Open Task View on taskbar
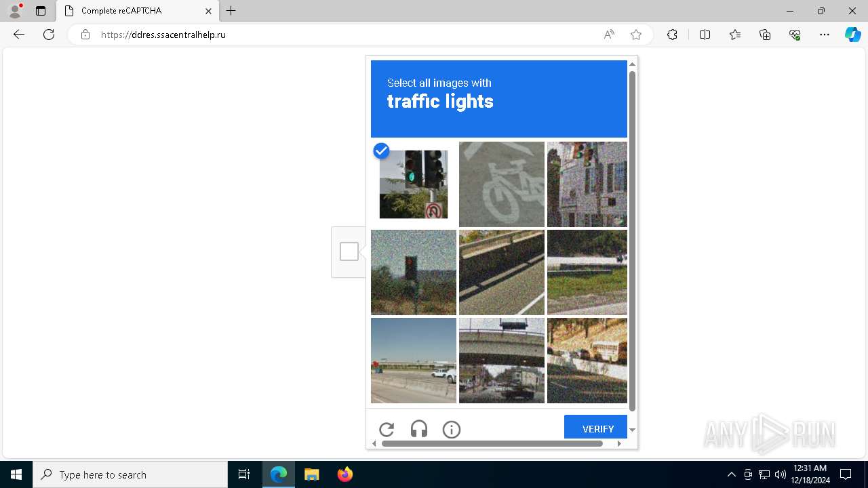Screen dimensions: 868x488 click(x=244, y=474)
